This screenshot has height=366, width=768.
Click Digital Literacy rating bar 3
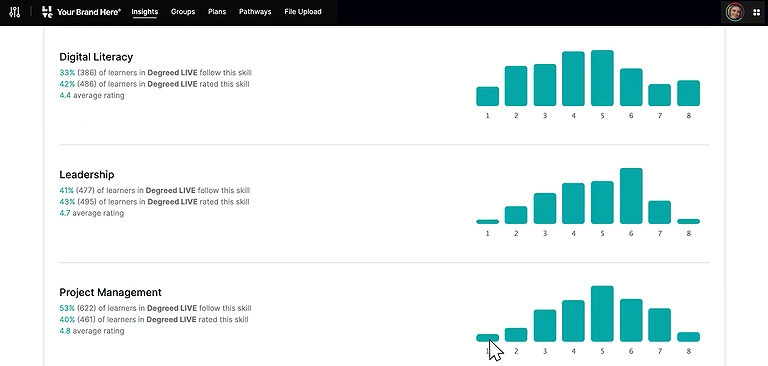pyautogui.click(x=545, y=85)
